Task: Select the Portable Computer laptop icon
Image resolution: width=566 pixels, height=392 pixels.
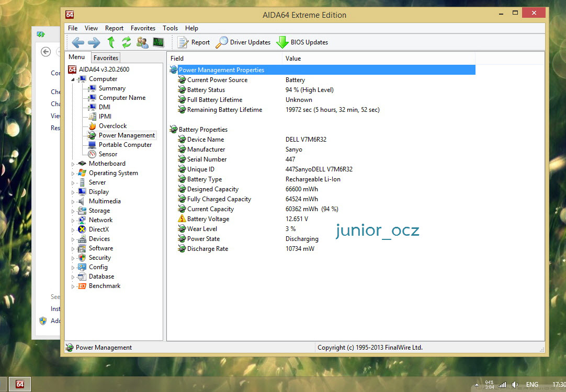Action: (x=93, y=145)
